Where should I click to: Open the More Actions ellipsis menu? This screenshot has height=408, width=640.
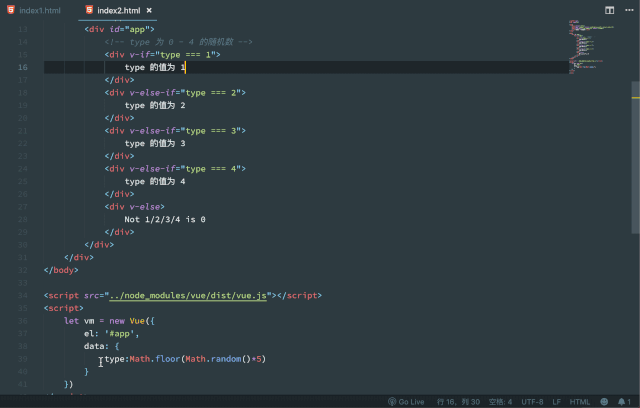[629, 10]
